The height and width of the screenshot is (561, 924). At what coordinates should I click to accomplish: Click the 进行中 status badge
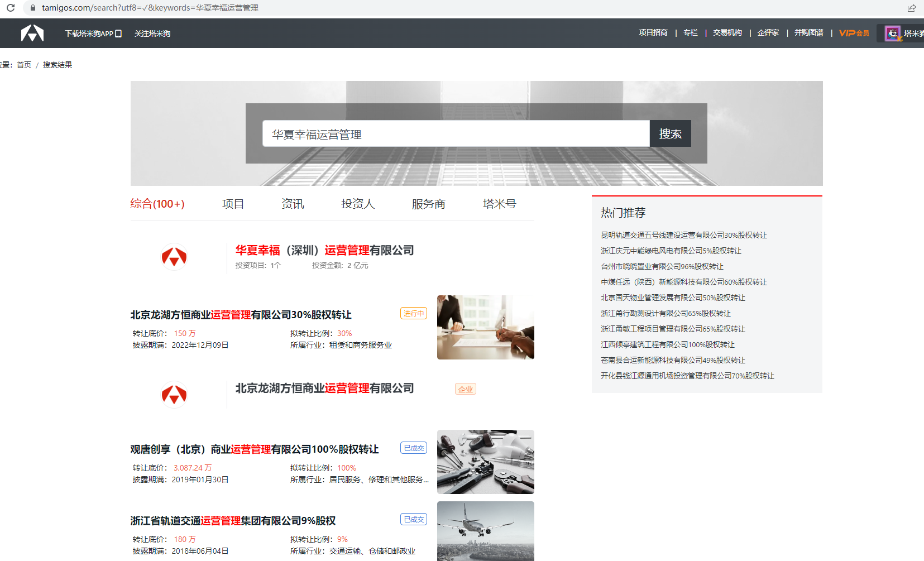[x=414, y=313]
